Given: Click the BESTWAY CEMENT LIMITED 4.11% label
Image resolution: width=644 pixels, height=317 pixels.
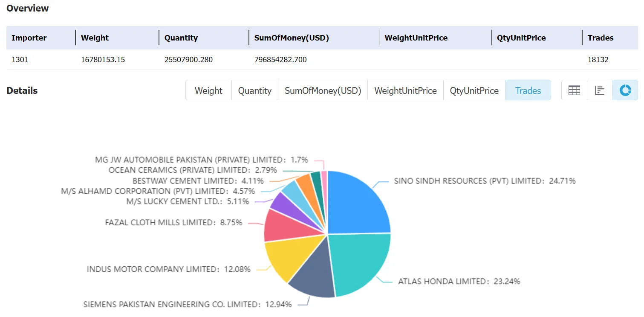Looking at the screenshot, I should click(x=198, y=181).
